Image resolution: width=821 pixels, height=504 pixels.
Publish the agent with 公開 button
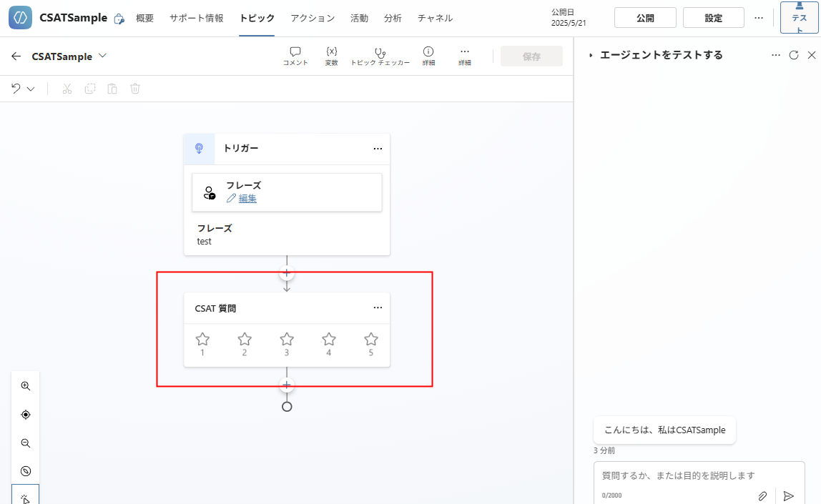pyautogui.click(x=644, y=17)
